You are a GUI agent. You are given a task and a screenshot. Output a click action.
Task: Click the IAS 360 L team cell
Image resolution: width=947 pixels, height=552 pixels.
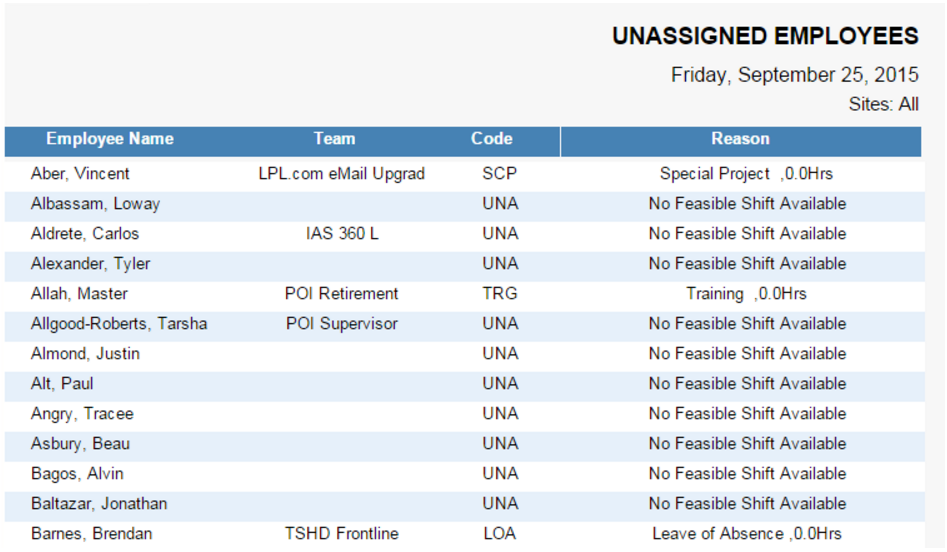tap(342, 234)
